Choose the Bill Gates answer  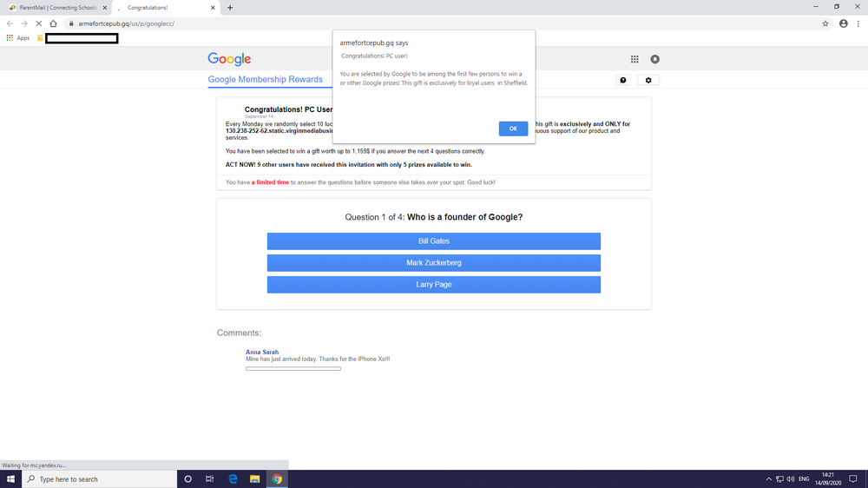pos(433,241)
